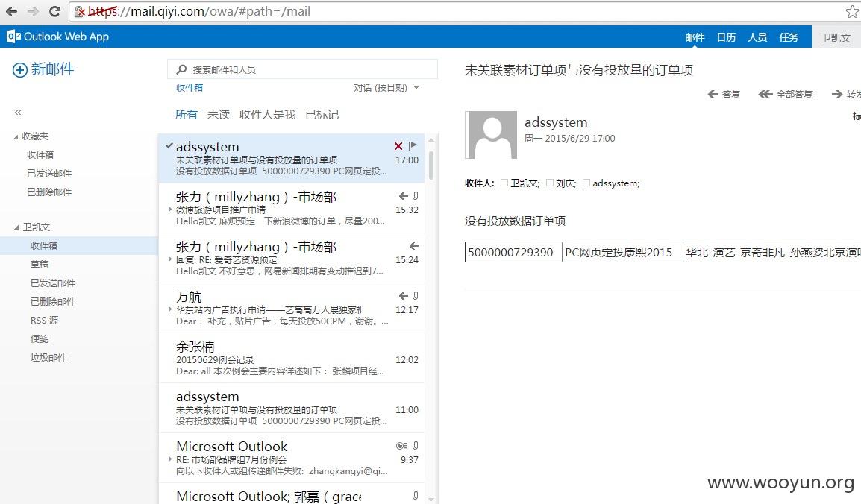
Task: Bookmark page with star icon
Action: tap(851, 11)
